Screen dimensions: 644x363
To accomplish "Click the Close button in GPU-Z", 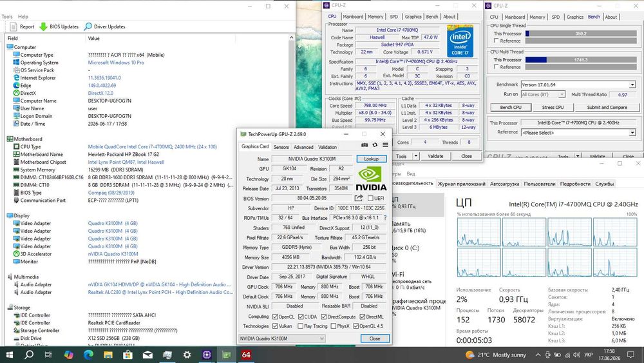I will tap(375, 338).
